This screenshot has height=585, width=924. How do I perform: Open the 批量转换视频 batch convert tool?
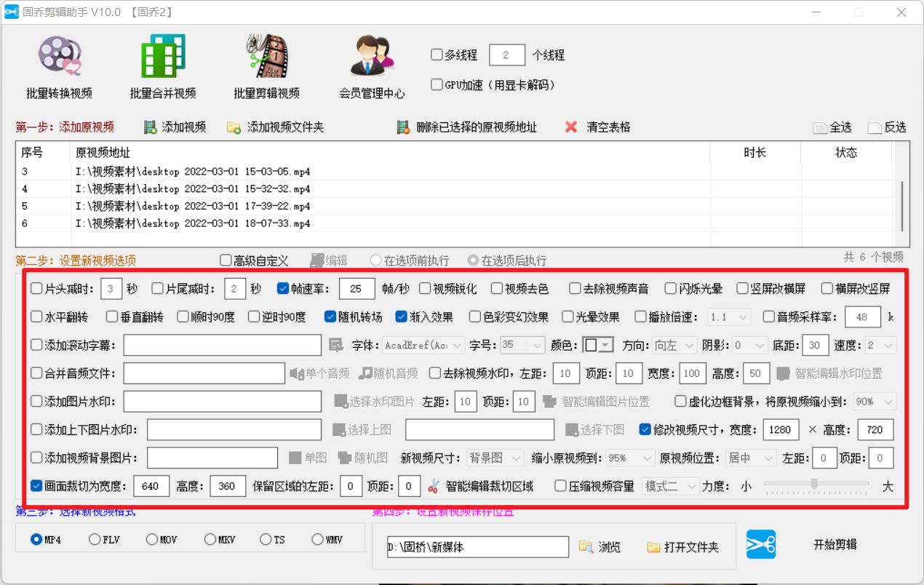(x=58, y=65)
